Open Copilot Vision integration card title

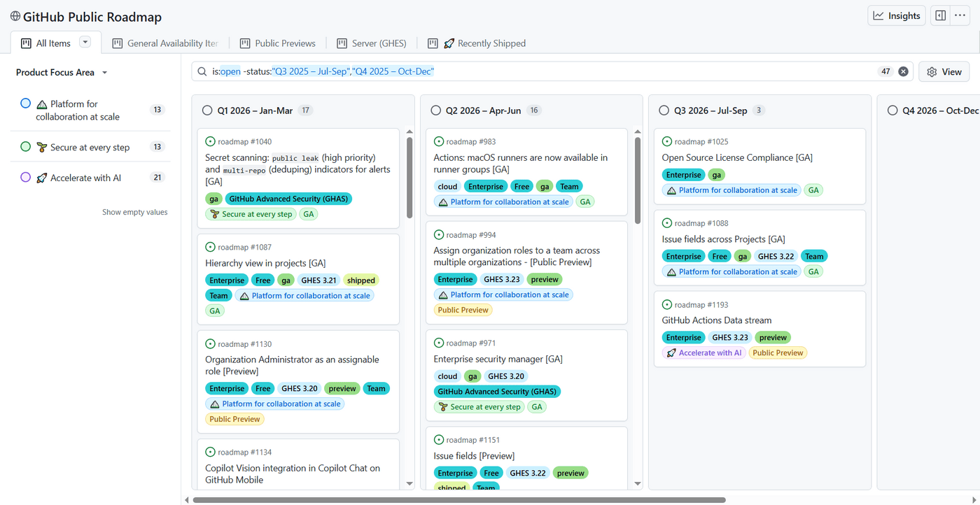click(x=293, y=474)
